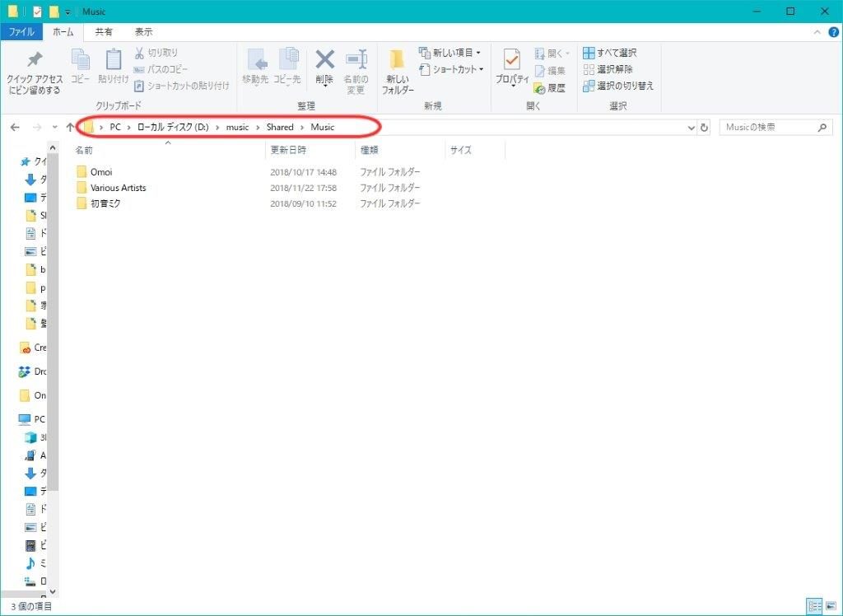The height and width of the screenshot is (616, 843).
Task: Click the New Folder icon
Action: (x=397, y=62)
